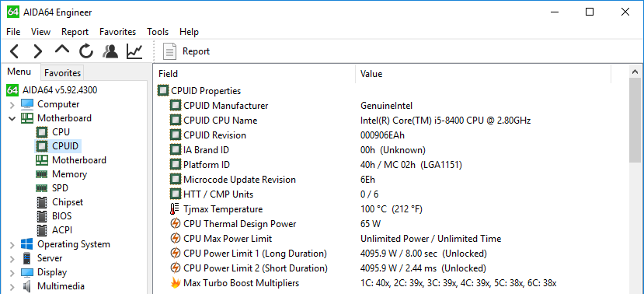The width and height of the screenshot is (644, 294).
Task: Expand the Server tree node
Action: (12, 259)
